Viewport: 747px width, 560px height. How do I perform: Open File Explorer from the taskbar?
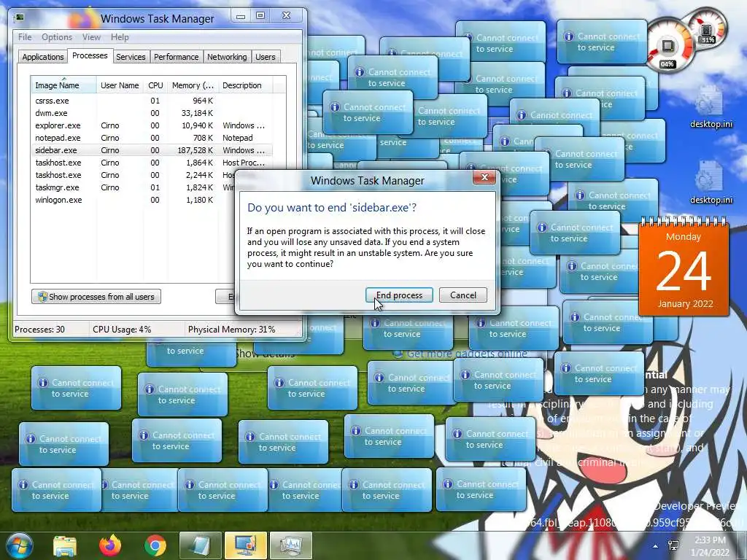click(x=65, y=545)
